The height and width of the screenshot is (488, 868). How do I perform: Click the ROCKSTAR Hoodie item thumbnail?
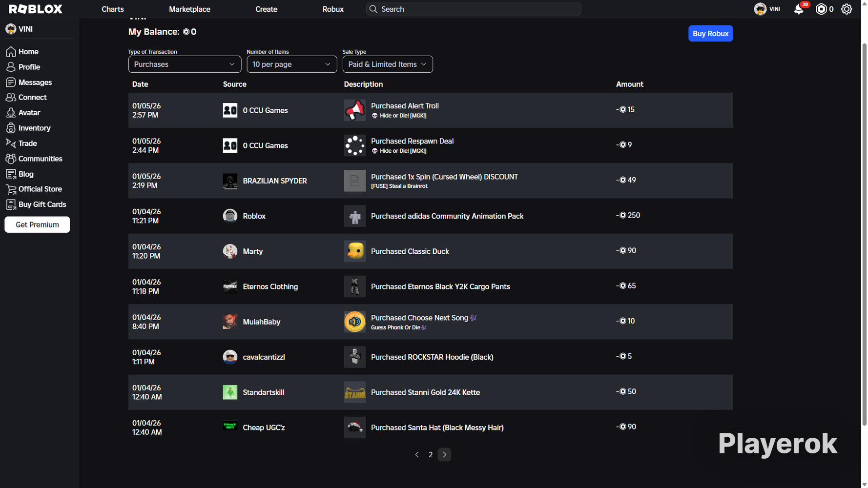pyautogui.click(x=355, y=357)
